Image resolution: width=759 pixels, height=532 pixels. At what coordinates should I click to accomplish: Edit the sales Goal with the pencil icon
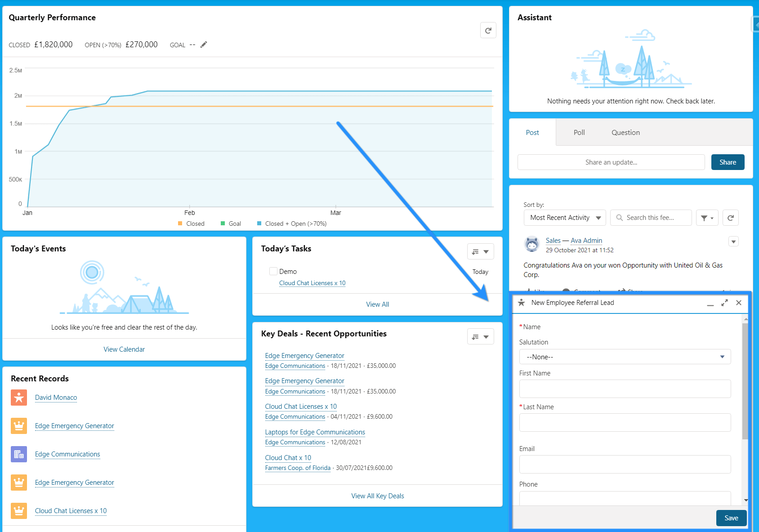click(203, 45)
